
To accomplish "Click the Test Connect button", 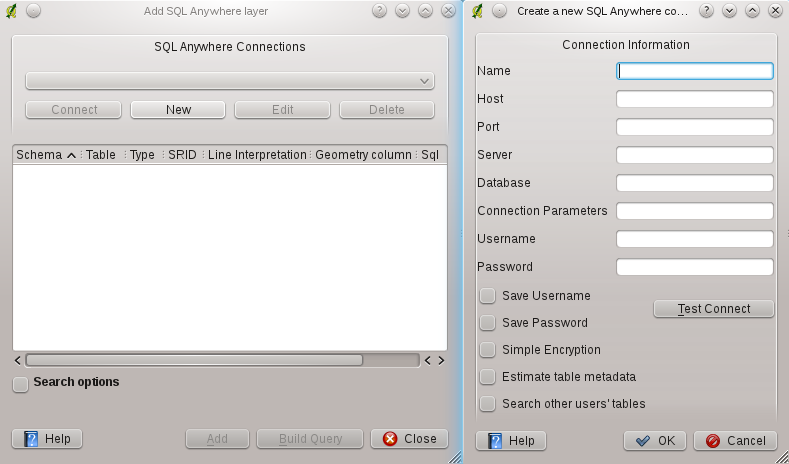I will (x=713, y=309).
